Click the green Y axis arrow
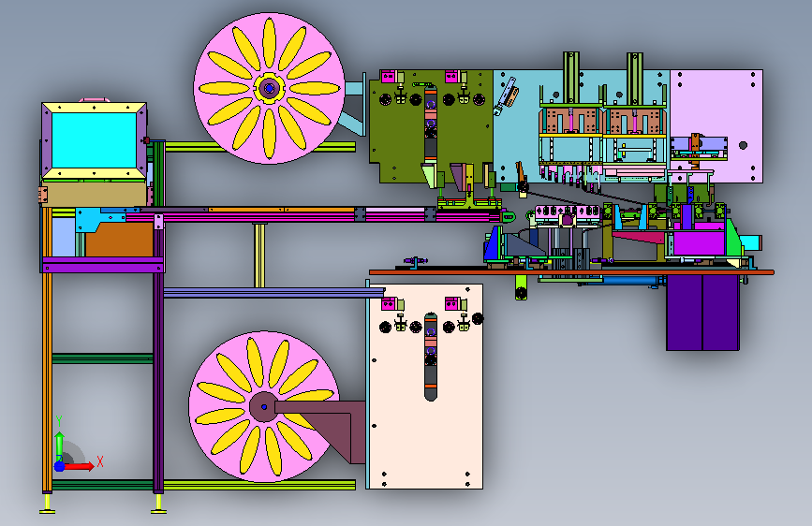 click(x=59, y=443)
